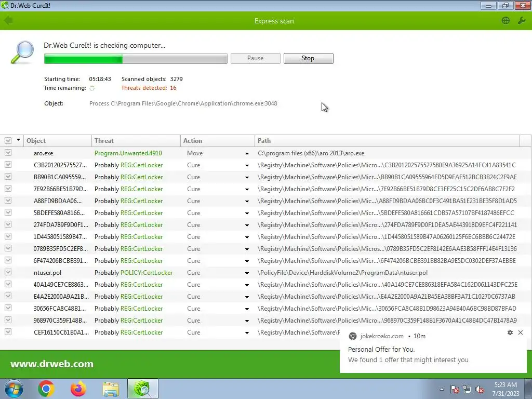Uncheck checkbox for BB90B1CA095559 row
This screenshot has height=399, width=532.
[x=8, y=177]
